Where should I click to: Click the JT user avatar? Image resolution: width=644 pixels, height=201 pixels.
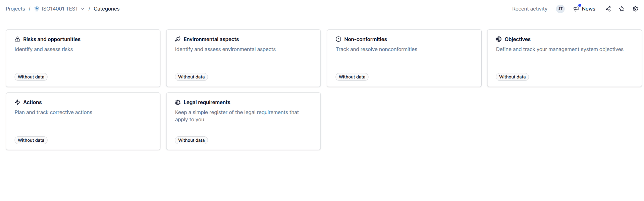point(560,9)
